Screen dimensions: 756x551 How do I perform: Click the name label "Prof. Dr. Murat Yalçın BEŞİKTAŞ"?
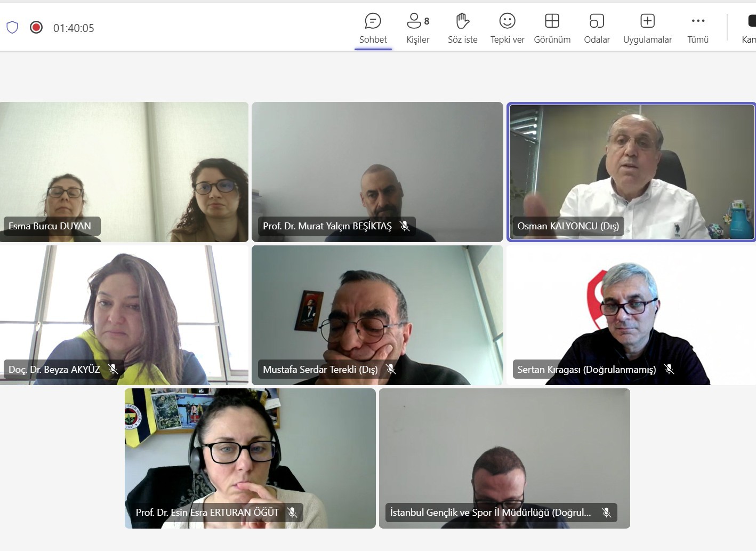(327, 226)
